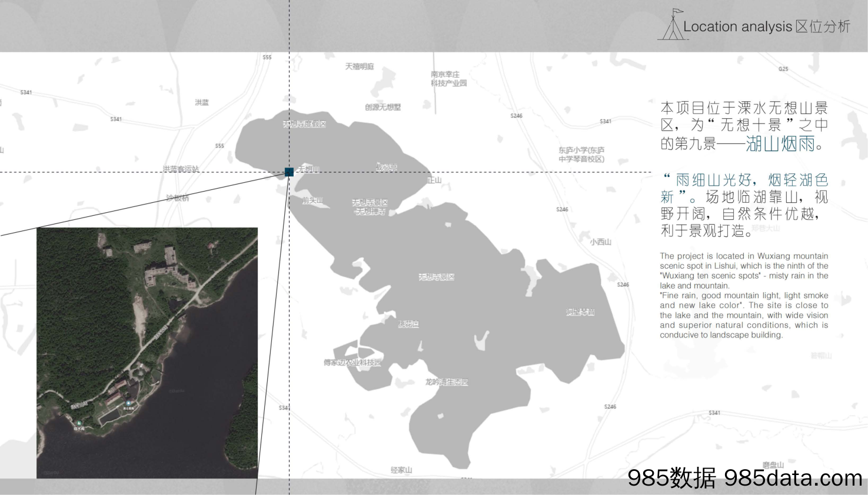Click the '无想寺景区-无想禅寺' map label
868x495 pixels.
(370, 207)
